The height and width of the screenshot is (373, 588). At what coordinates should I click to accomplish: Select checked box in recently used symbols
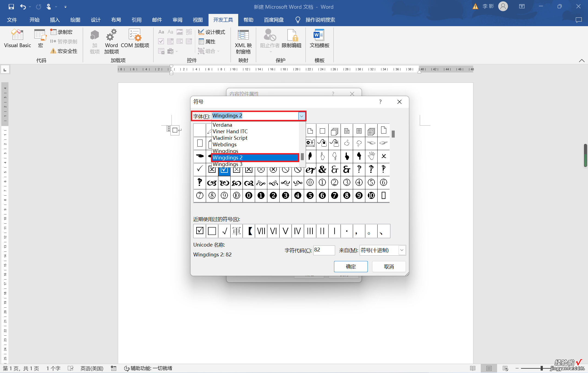[x=200, y=231]
